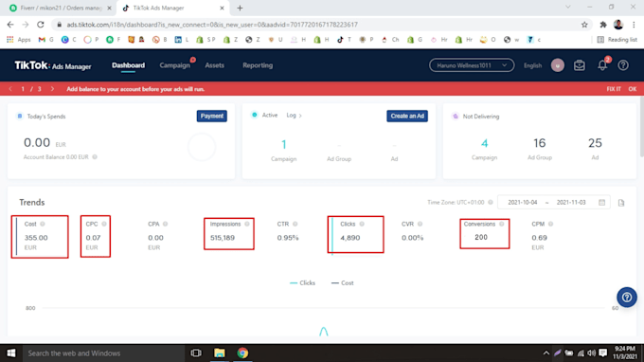Click info icon next to CPM

pos(550,224)
